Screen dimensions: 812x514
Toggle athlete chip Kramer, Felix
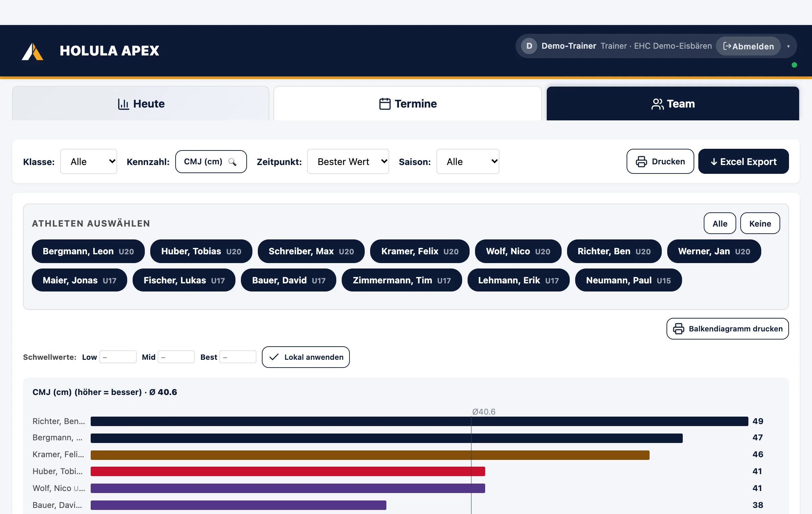(420, 251)
